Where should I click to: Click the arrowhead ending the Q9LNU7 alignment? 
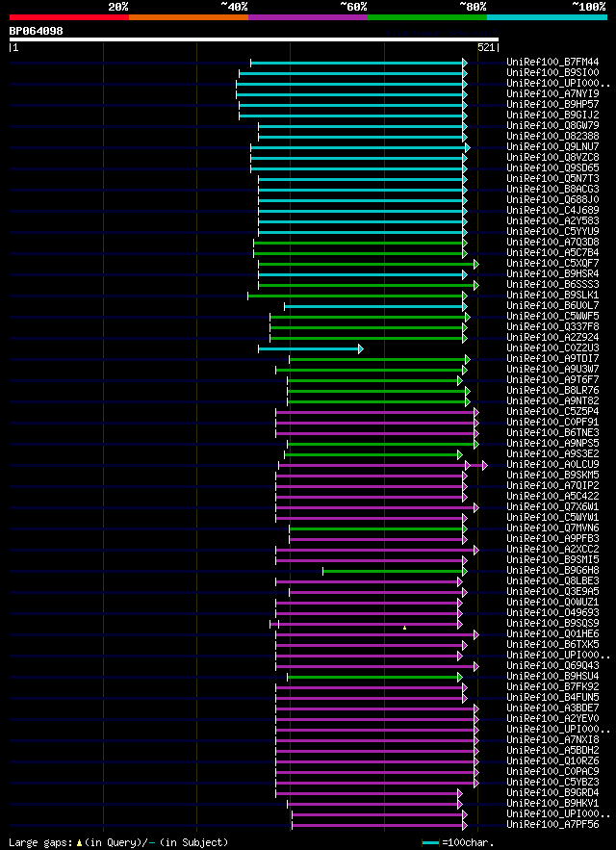click(468, 147)
